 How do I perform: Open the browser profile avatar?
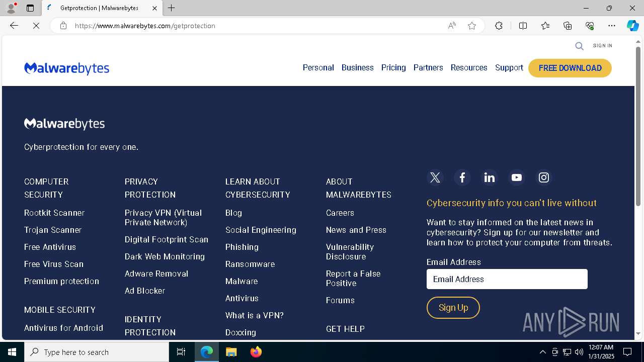[11, 8]
